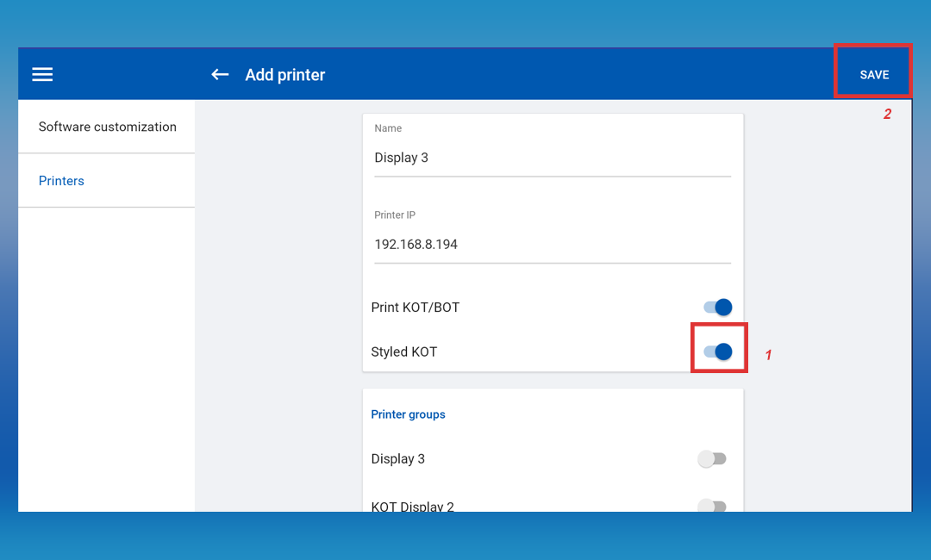
Task: Disable the Print KOT/BOT switch
Action: tap(717, 308)
